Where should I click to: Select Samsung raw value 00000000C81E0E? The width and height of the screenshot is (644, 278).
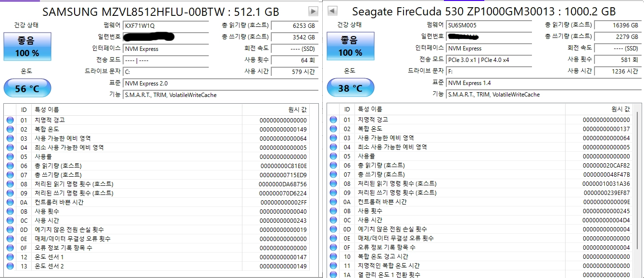(x=283, y=166)
